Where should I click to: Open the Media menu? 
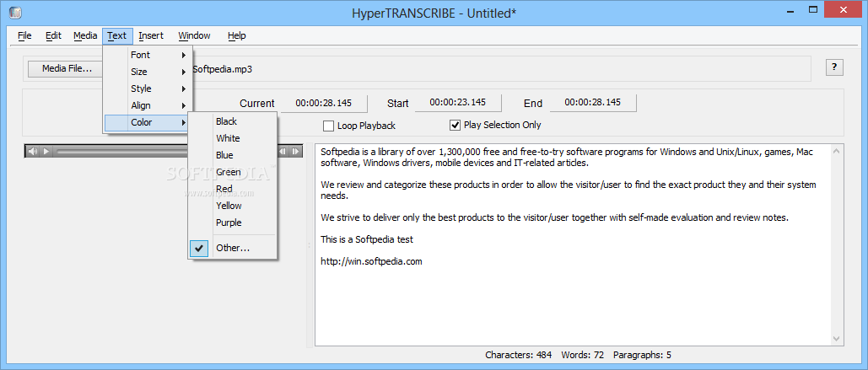[x=85, y=35]
